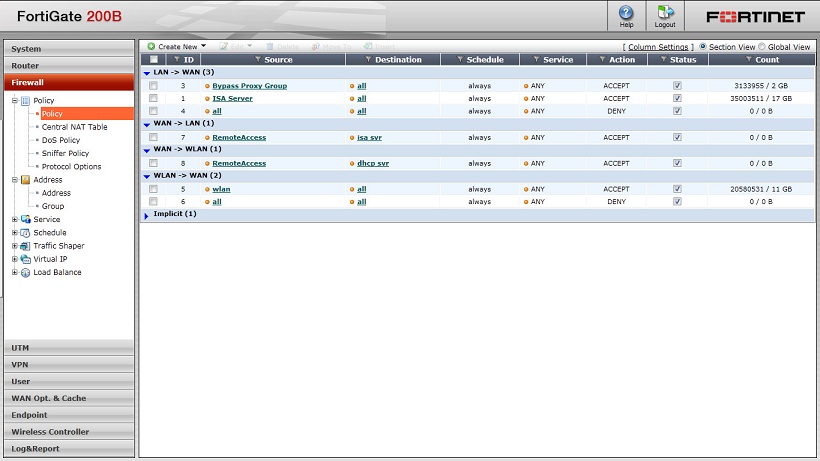Click the Load Balance icon in the tree

[x=25, y=272]
